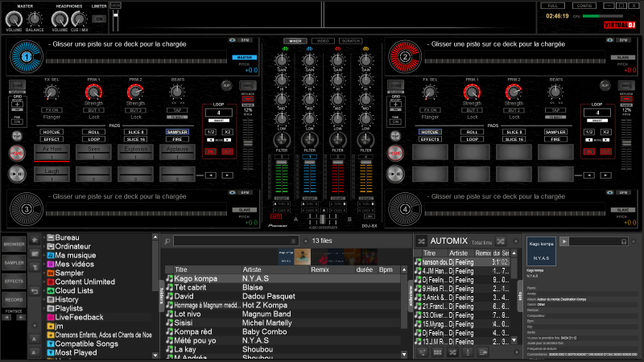Click the back arrow icon in browser sidebar

(x=35, y=291)
